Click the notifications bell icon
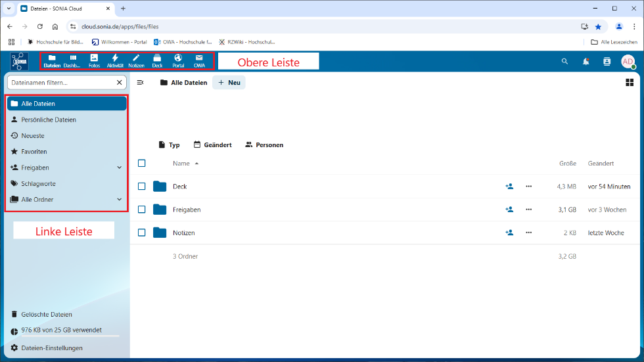Image resolution: width=644 pixels, height=362 pixels. click(x=586, y=61)
